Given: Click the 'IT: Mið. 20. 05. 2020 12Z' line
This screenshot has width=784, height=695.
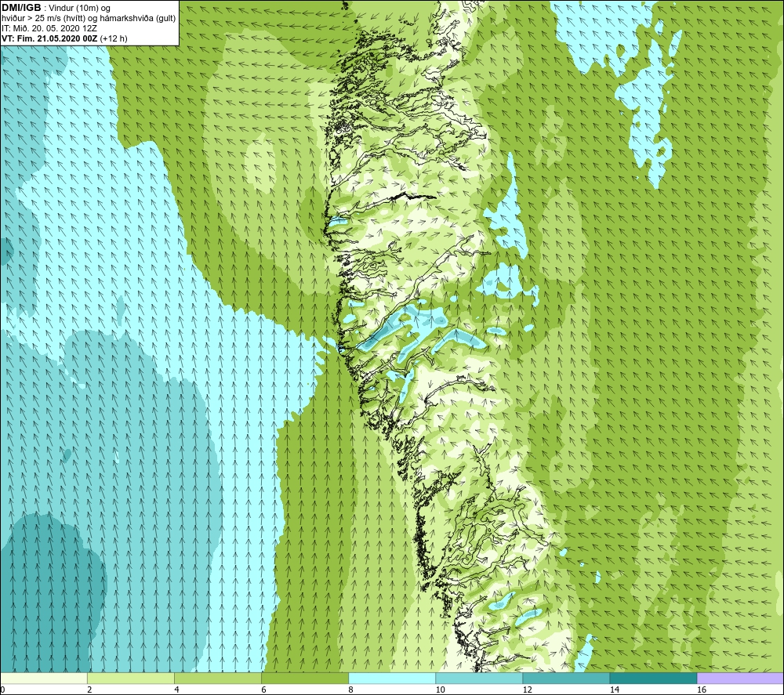Looking at the screenshot, I should pyautogui.click(x=49, y=28).
